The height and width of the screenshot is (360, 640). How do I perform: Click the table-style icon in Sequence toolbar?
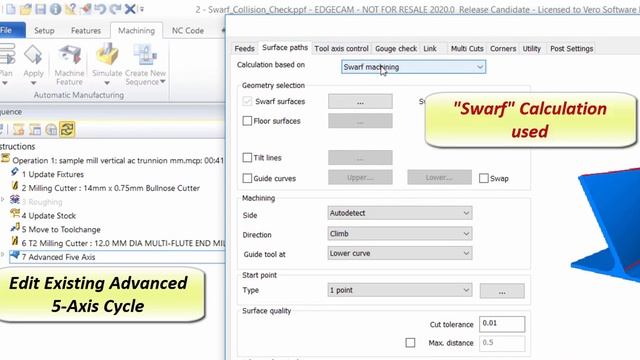[35, 130]
